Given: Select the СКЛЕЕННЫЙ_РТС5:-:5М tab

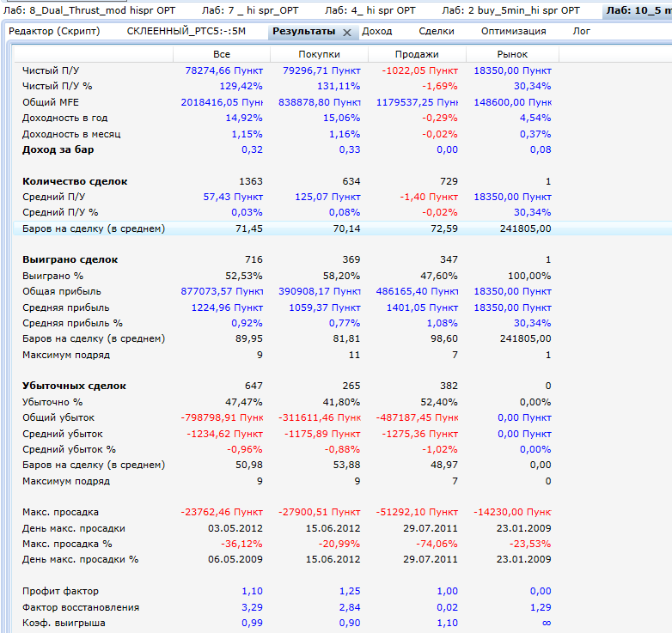Looking at the screenshot, I should point(186,31).
